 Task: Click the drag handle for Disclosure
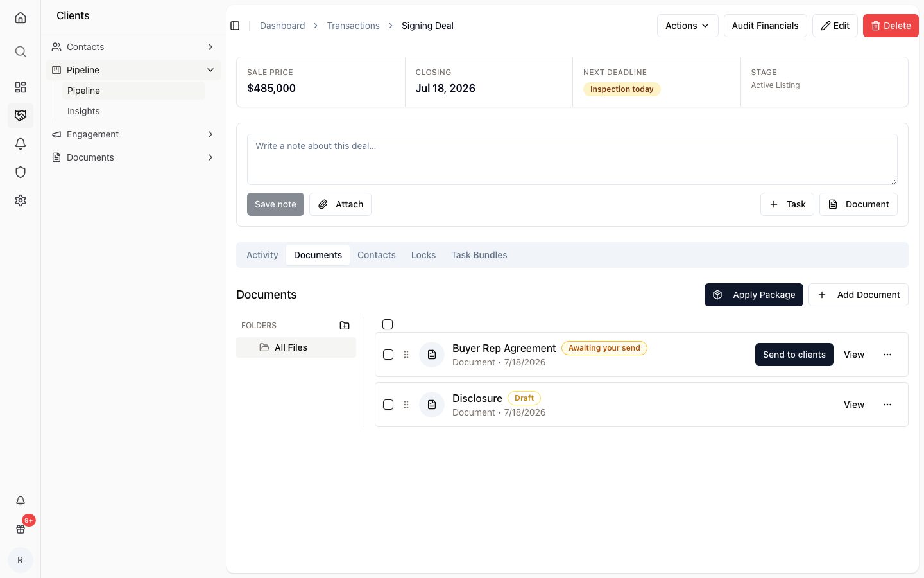(406, 405)
